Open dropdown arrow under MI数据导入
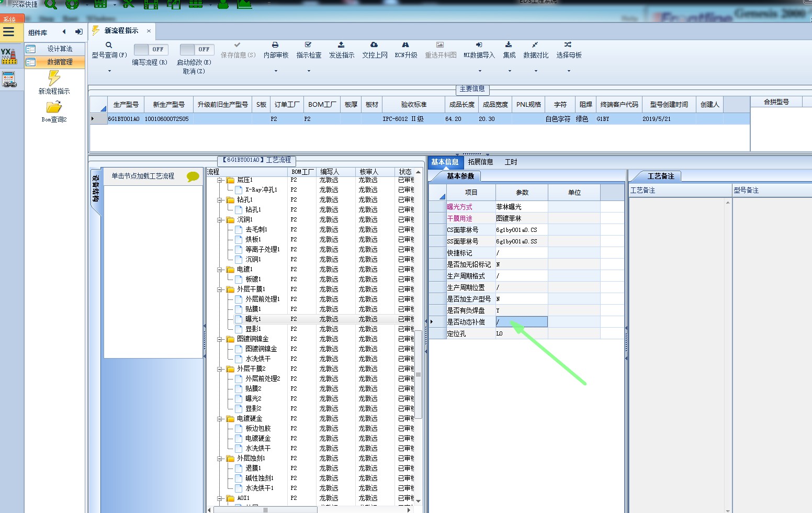Screen dimensions: 812x513 (479, 71)
